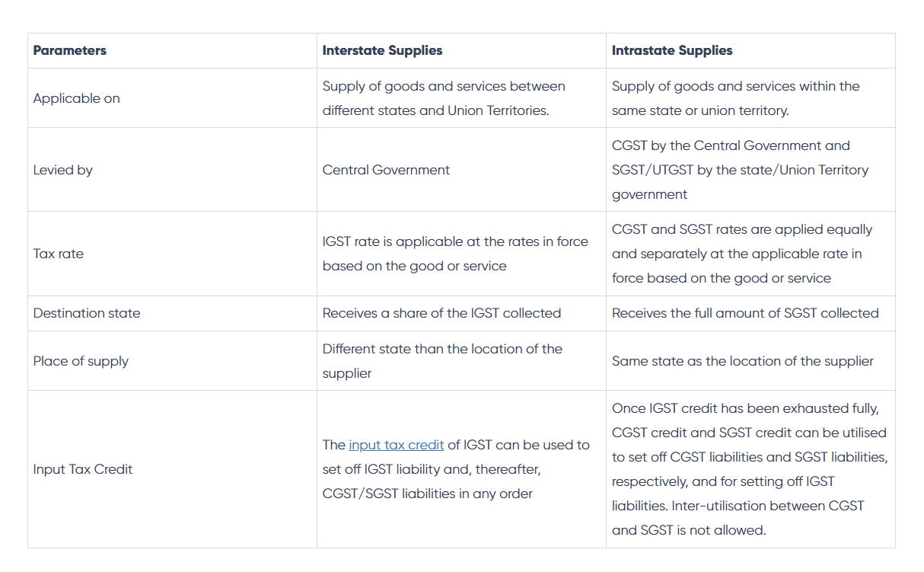Click the Central Government cell text
This screenshot has width=924, height=572.
coord(386,170)
